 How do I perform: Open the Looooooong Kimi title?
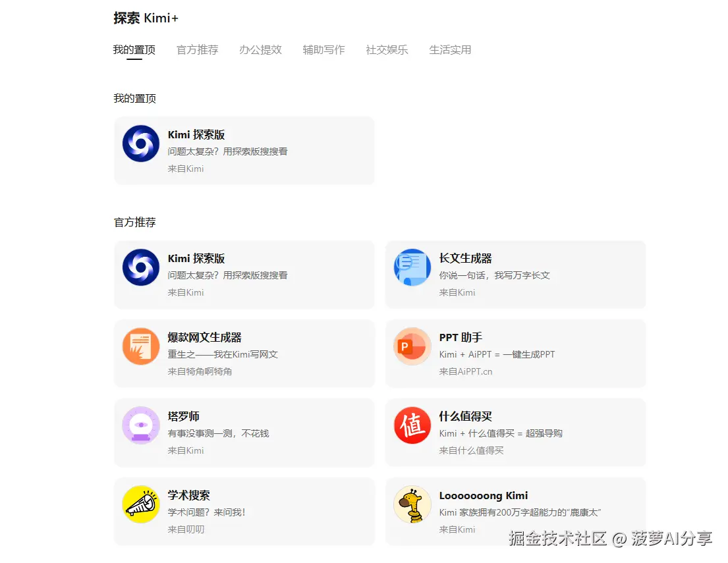click(x=484, y=496)
